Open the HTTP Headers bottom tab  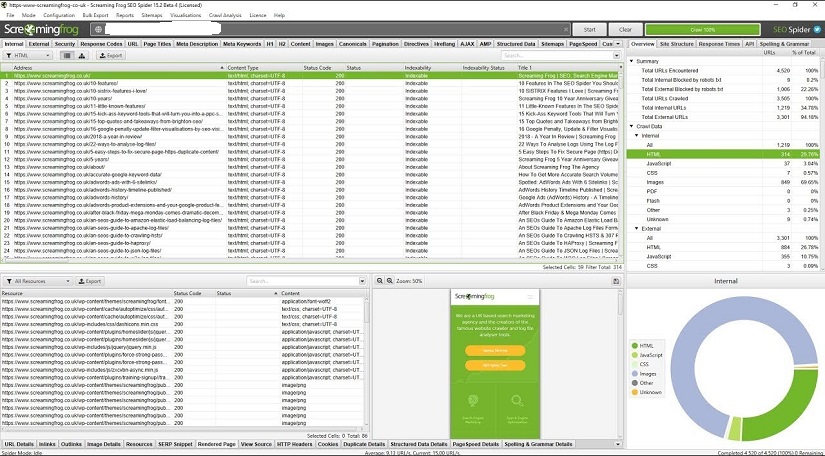[x=295, y=444]
